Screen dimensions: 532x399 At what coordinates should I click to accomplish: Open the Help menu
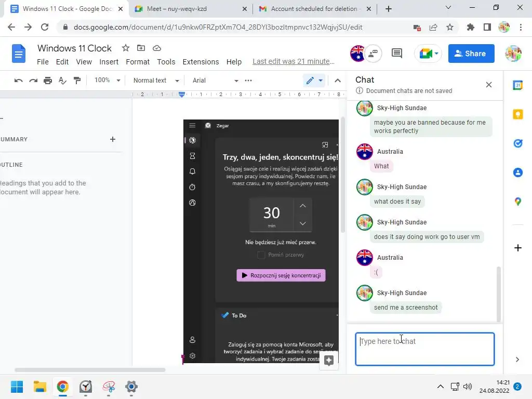click(234, 62)
